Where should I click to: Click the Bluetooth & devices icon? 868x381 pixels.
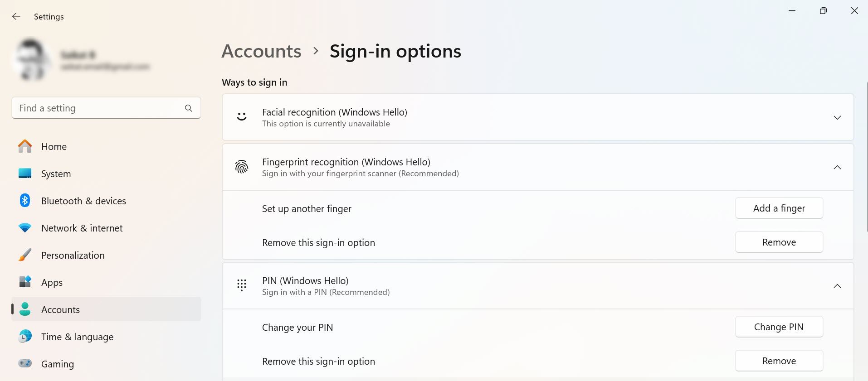(25, 201)
